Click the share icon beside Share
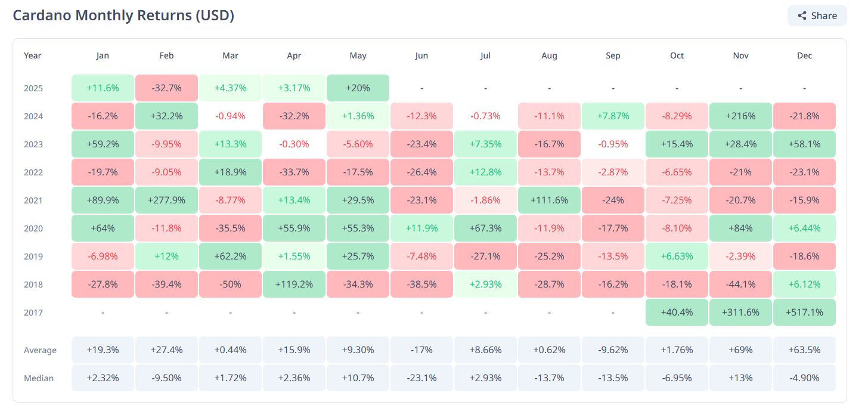868x414 pixels. tap(802, 16)
